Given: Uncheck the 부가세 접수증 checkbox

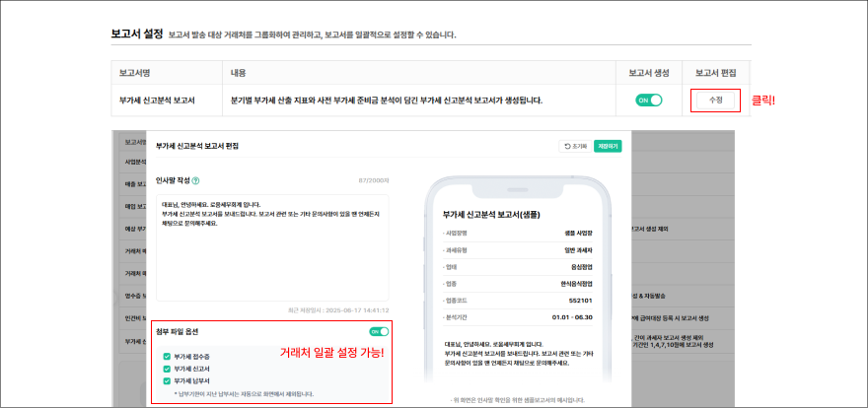Looking at the screenshot, I should 166,358.
